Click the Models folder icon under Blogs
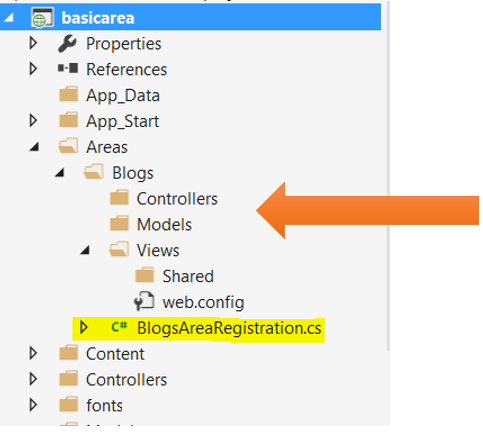The height and width of the screenshot is (439, 483). click(x=119, y=223)
